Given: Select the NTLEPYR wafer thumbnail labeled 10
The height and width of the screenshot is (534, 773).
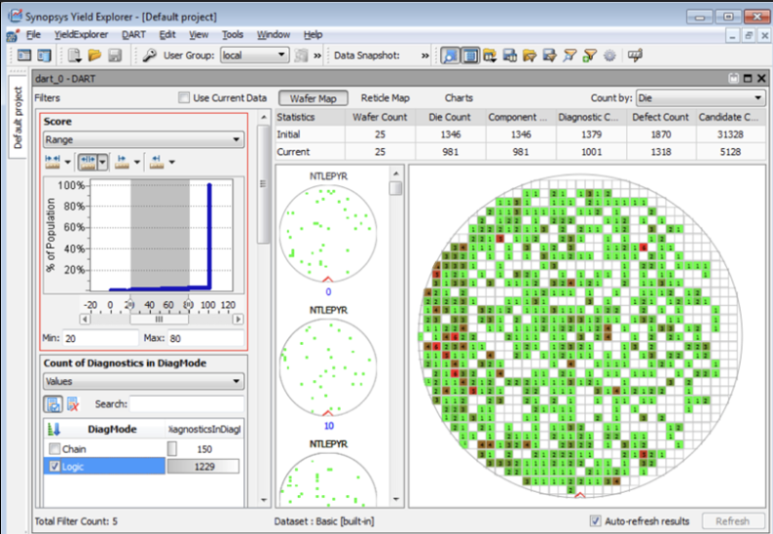Looking at the screenshot, I should (328, 368).
